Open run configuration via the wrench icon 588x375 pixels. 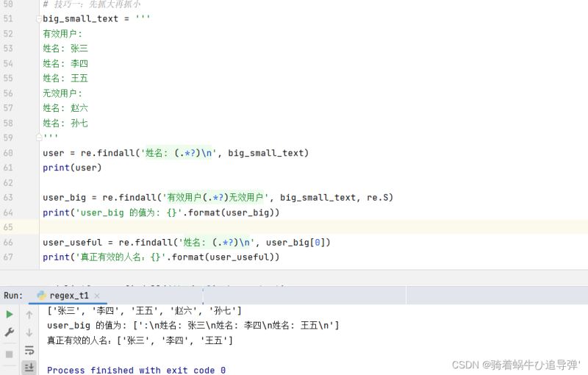10,332
